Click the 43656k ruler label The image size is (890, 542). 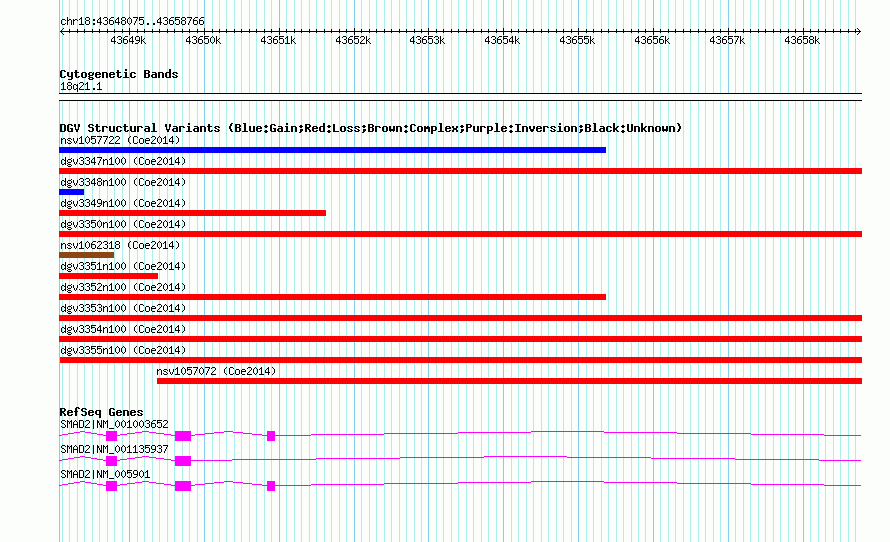pos(652,40)
